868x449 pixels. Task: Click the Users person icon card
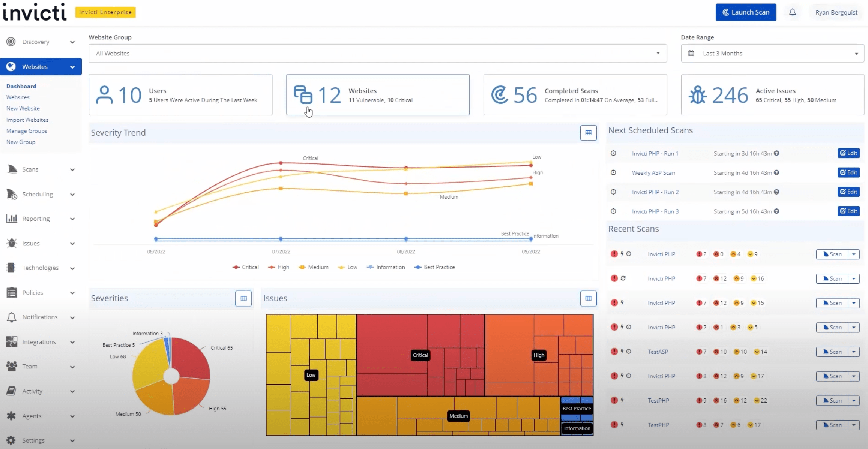(x=104, y=95)
